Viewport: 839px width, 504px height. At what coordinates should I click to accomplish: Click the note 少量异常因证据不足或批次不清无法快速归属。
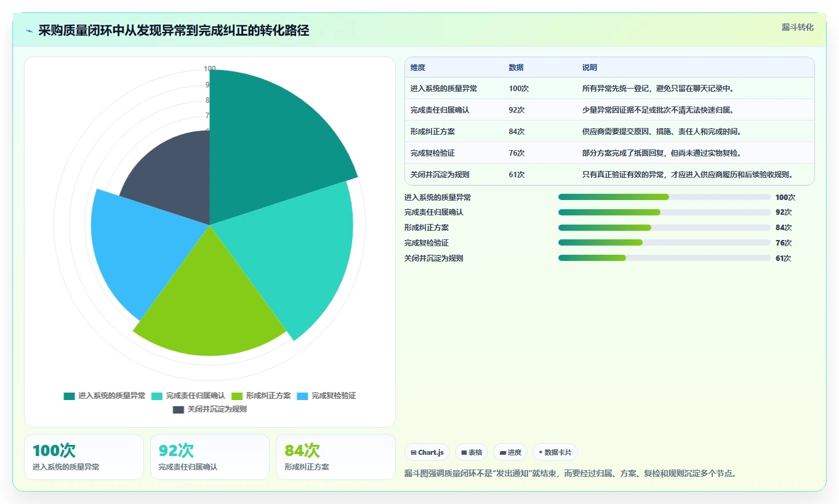[660, 110]
